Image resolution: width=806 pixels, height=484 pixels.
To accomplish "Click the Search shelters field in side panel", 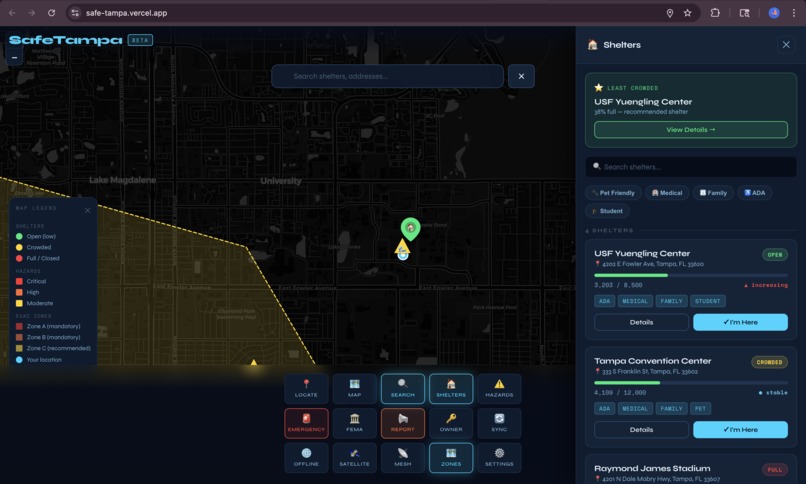I will pyautogui.click(x=691, y=167).
